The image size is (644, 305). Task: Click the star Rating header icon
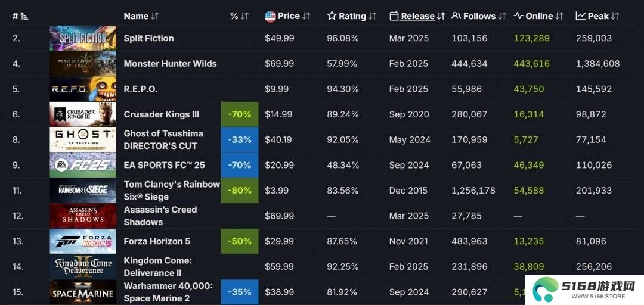point(332,16)
